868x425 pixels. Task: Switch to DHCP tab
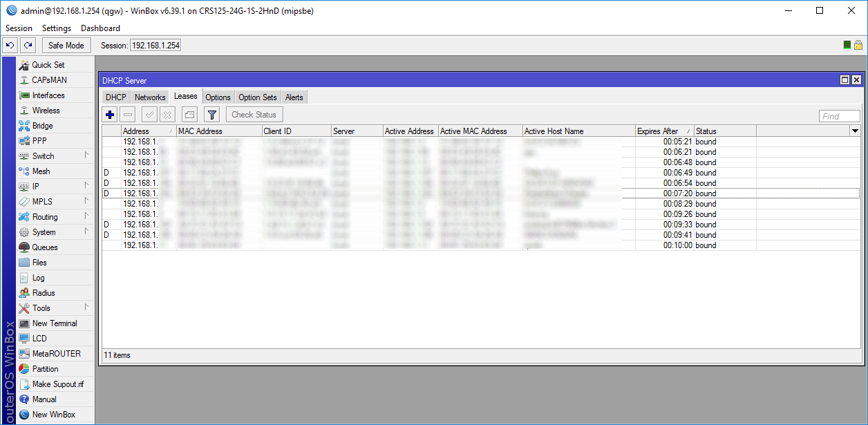tap(116, 97)
